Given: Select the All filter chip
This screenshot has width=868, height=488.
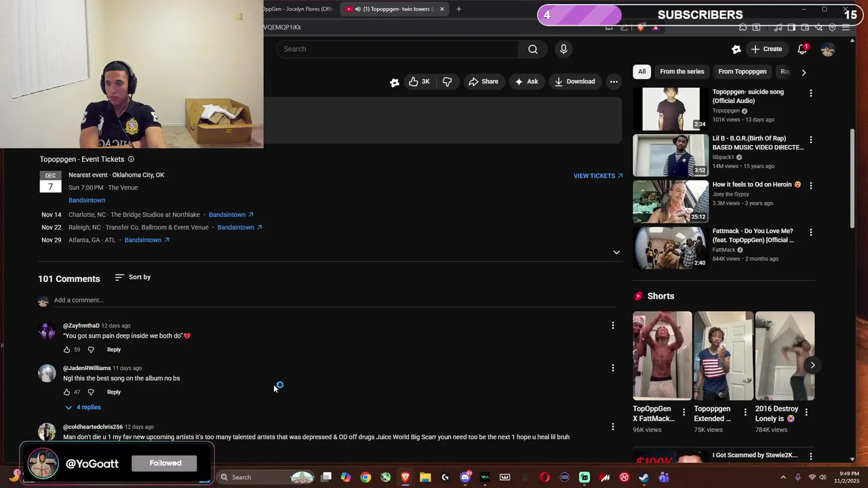Looking at the screenshot, I should (642, 72).
